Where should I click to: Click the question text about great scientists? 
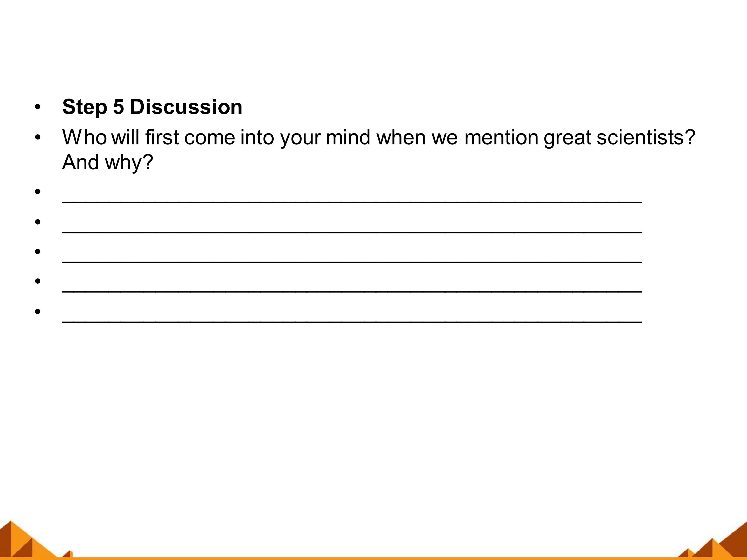click(379, 150)
